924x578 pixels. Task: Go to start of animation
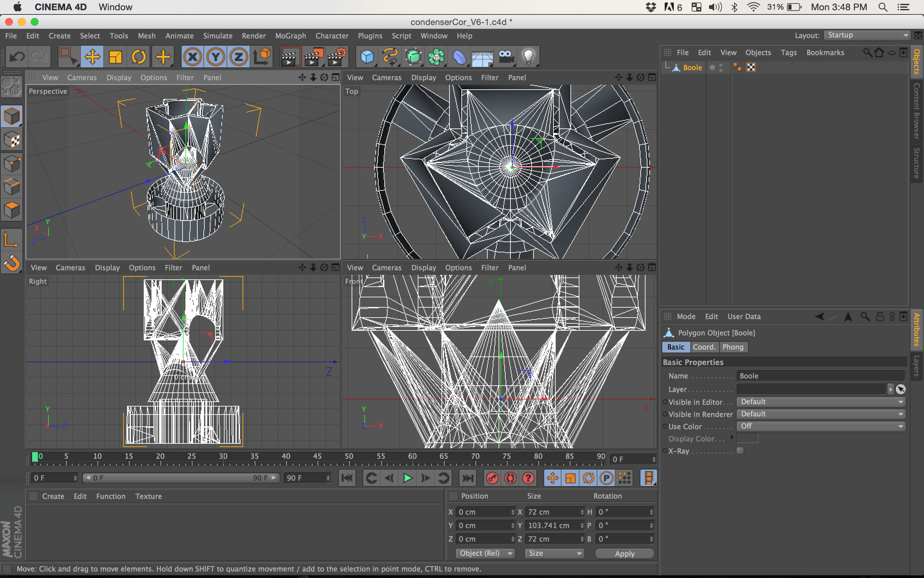pyautogui.click(x=347, y=478)
